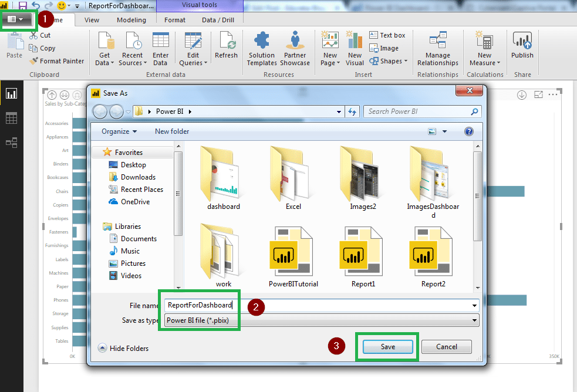
Task: Click the Save button
Action: [x=388, y=347]
